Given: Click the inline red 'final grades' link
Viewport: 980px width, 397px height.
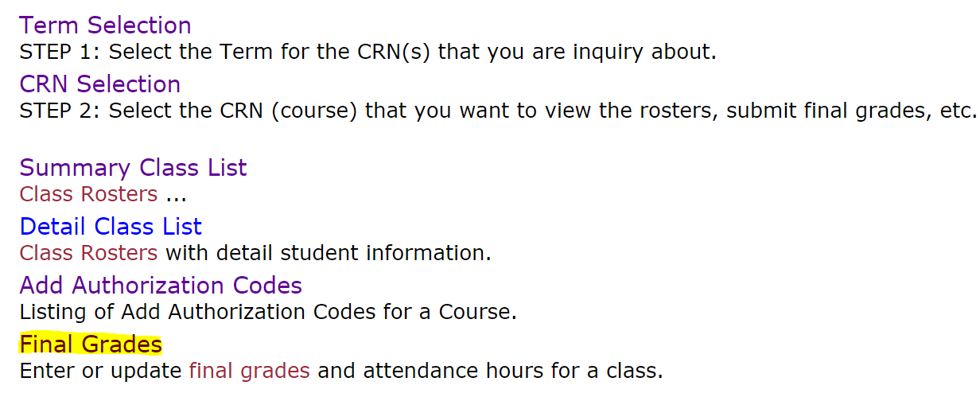Looking at the screenshot, I should click(x=249, y=371).
